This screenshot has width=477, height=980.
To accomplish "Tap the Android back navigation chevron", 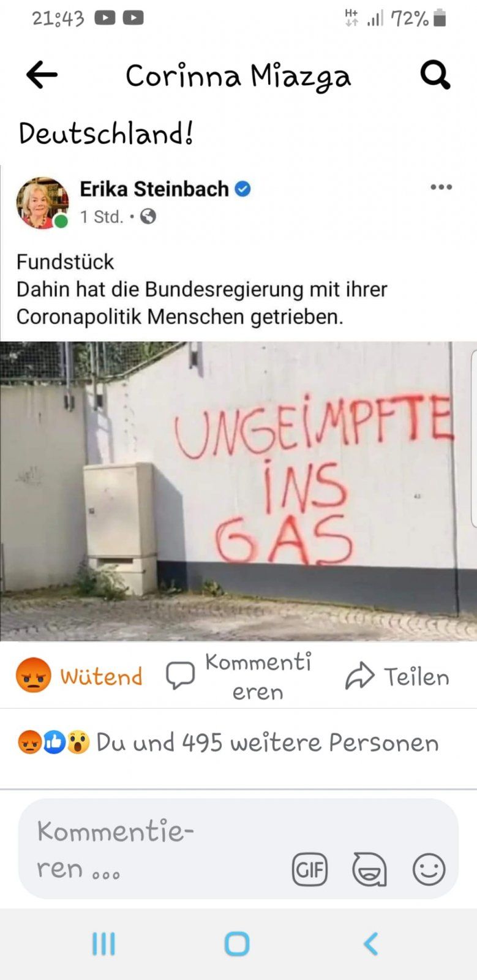I will click(x=371, y=944).
